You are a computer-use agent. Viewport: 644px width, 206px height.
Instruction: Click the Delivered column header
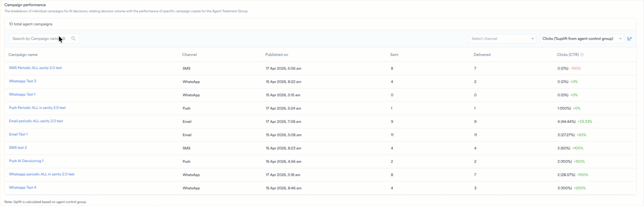(x=482, y=54)
